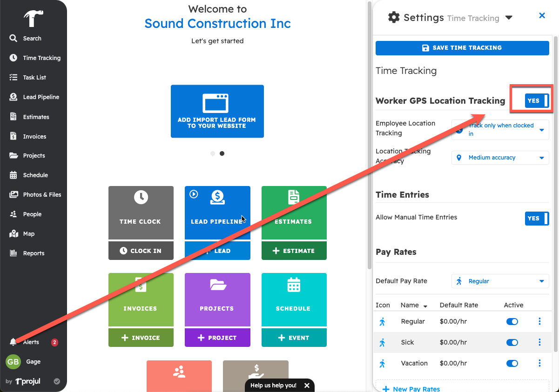This screenshot has width=559, height=392.
Task: Deactivate the Sick pay rate
Action: [x=512, y=342]
